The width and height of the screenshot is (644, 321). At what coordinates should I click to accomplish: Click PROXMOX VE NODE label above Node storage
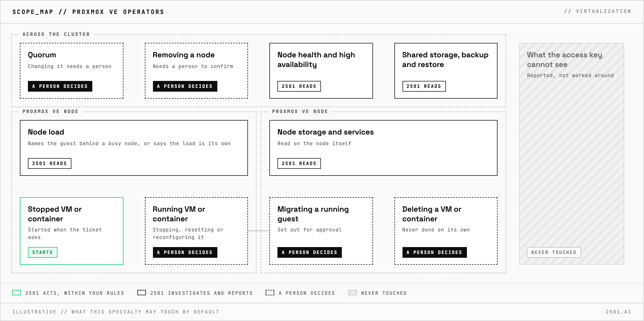pyautogui.click(x=300, y=111)
